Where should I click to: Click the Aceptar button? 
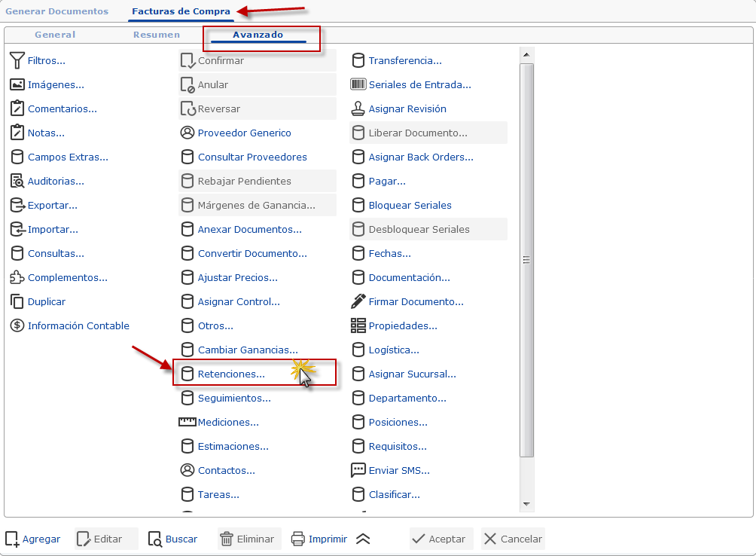pos(441,539)
